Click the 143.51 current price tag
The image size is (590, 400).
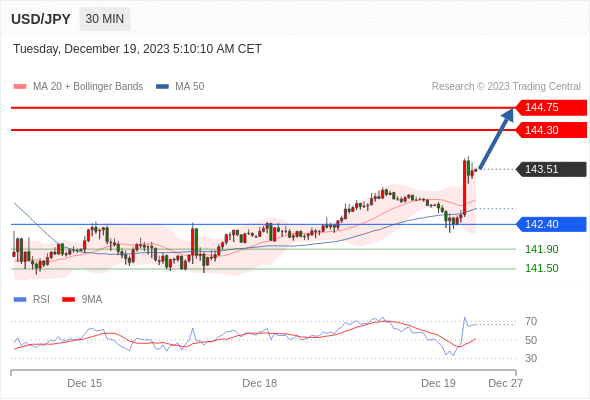pyautogui.click(x=551, y=169)
